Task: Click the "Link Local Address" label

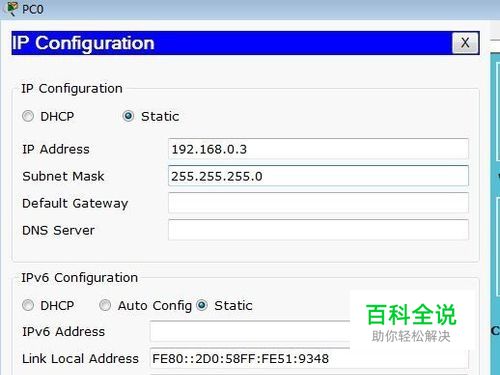Action: pos(80,359)
